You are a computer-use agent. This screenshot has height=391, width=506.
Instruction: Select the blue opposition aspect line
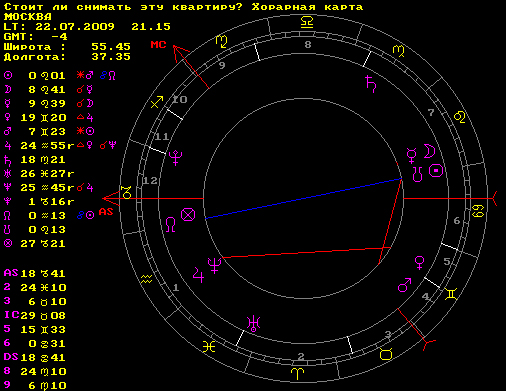[303, 199]
